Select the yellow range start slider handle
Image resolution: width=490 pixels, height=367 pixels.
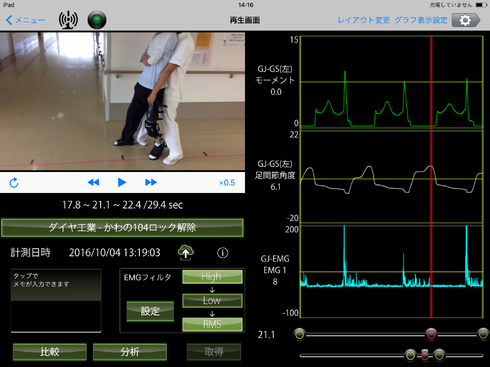[x=299, y=334]
